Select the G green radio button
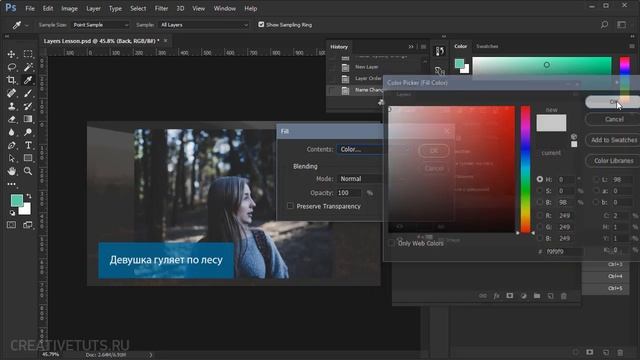Viewport: 640px width, 360px height. 540,227
